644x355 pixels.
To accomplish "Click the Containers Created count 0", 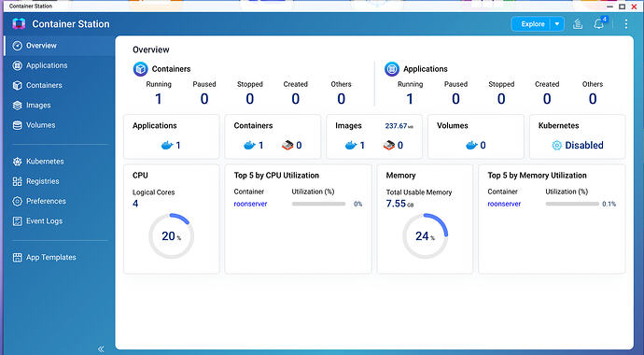I will pyautogui.click(x=295, y=99).
